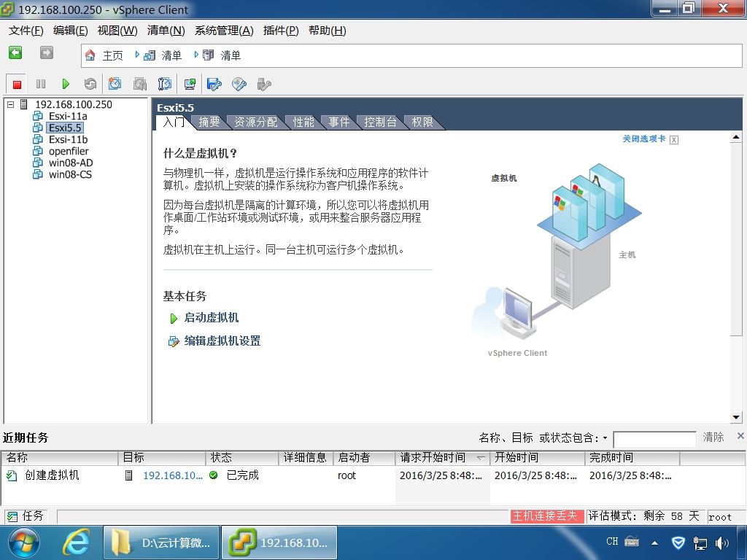This screenshot has height=560, width=747.
Task: Expand the arrow before second 清单 breadcrumb
Action: tap(196, 55)
